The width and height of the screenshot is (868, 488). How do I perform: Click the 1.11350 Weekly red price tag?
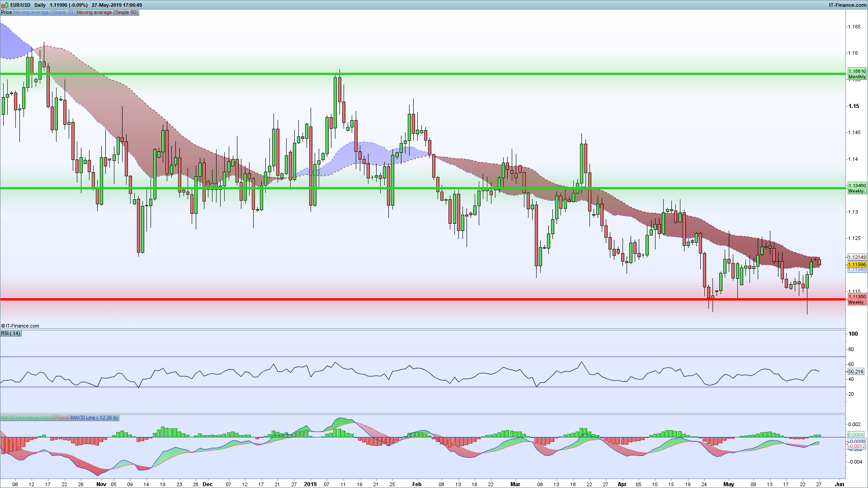tap(857, 299)
